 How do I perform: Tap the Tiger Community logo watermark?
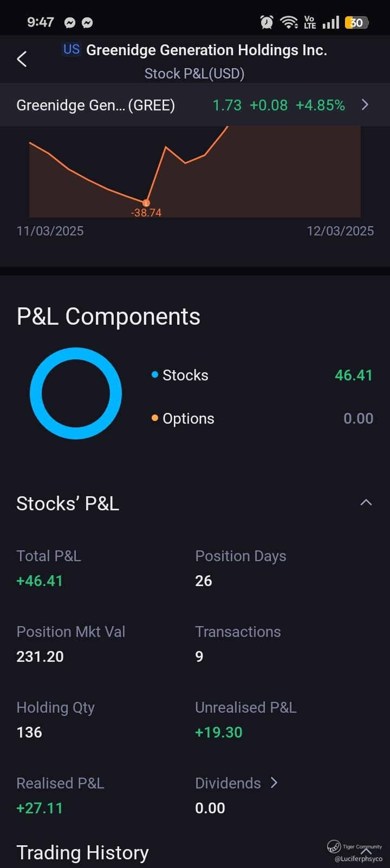pyautogui.click(x=334, y=846)
